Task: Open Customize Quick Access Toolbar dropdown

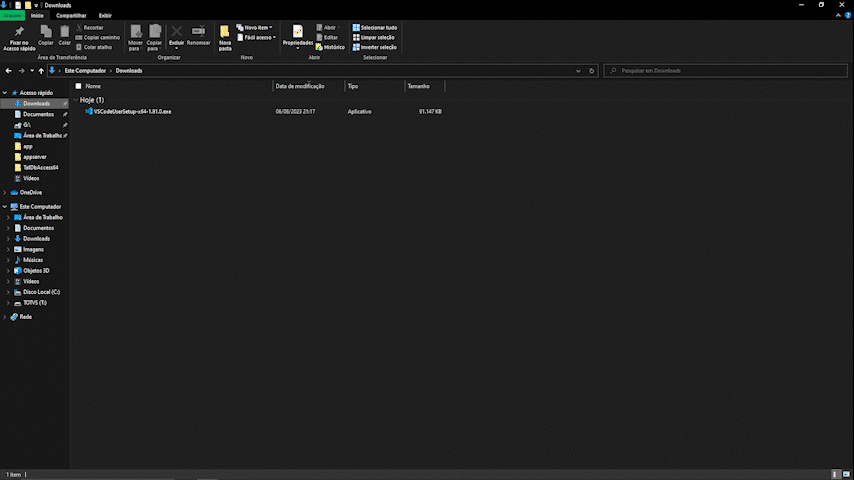Action: pyautogui.click(x=36, y=5)
